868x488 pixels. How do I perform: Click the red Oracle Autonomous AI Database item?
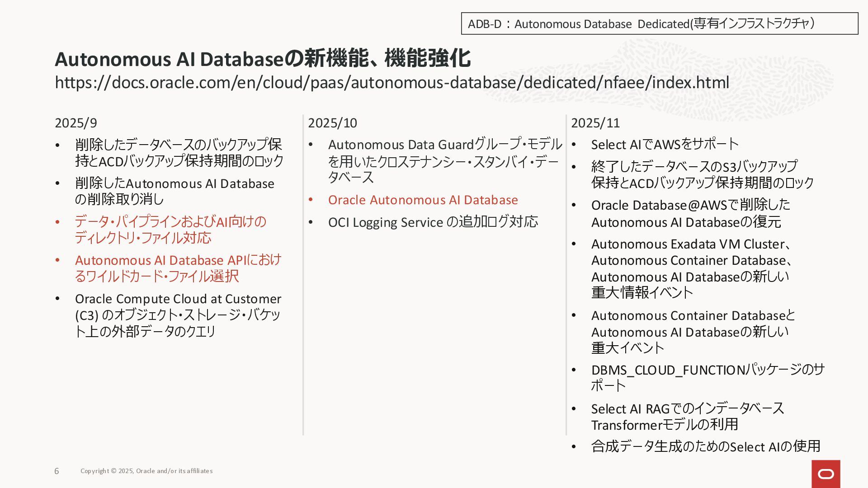(x=423, y=200)
